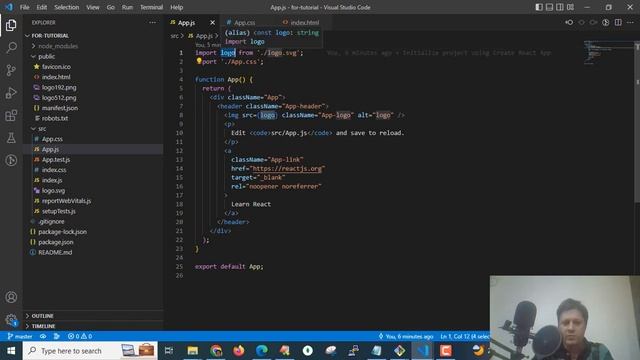Viewport: 640px width, 360px height.
Task: Open the Selection menu
Action: pos(67,7)
